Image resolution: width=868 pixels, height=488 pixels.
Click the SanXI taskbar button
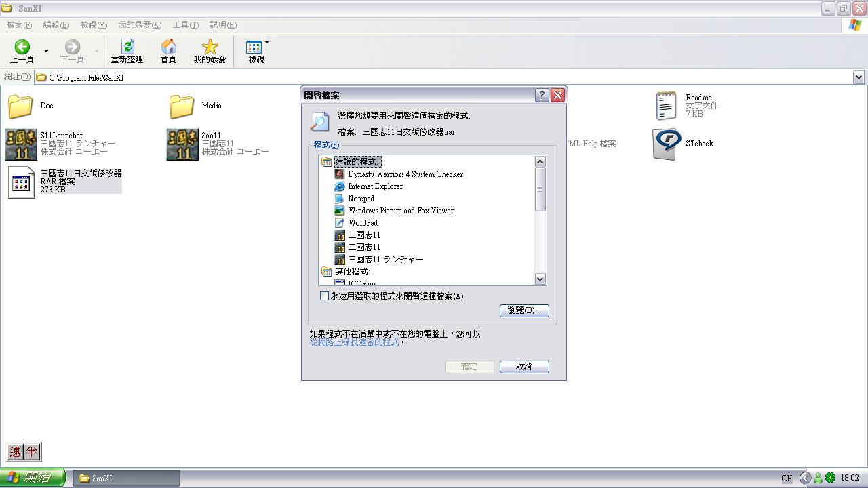[127, 478]
